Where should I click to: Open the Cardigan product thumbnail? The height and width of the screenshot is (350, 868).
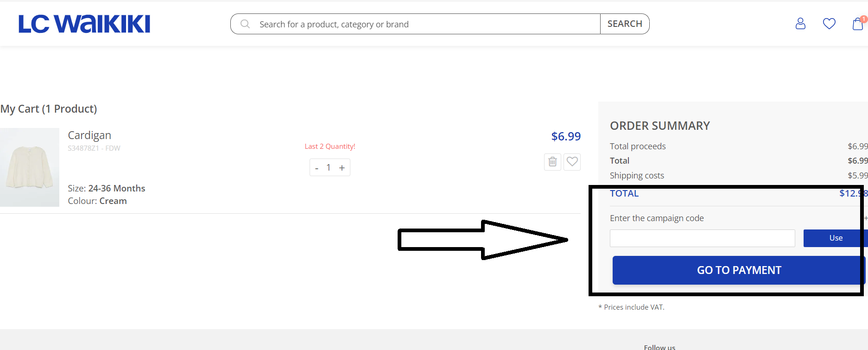coord(30,167)
